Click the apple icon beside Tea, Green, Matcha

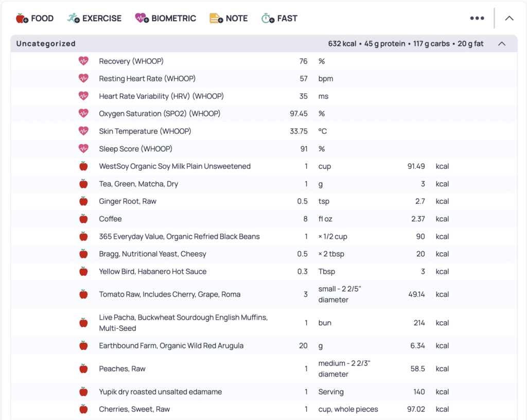(83, 184)
